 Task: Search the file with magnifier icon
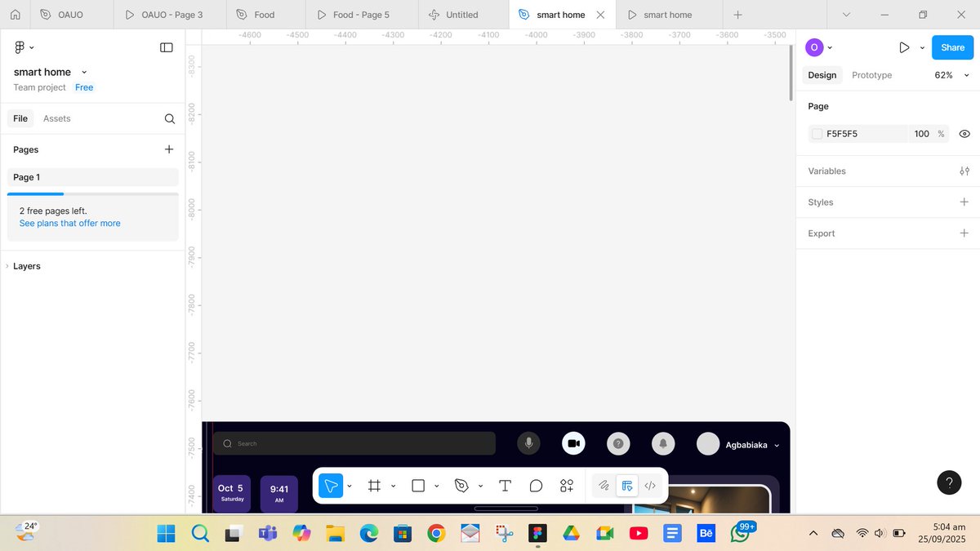170,118
